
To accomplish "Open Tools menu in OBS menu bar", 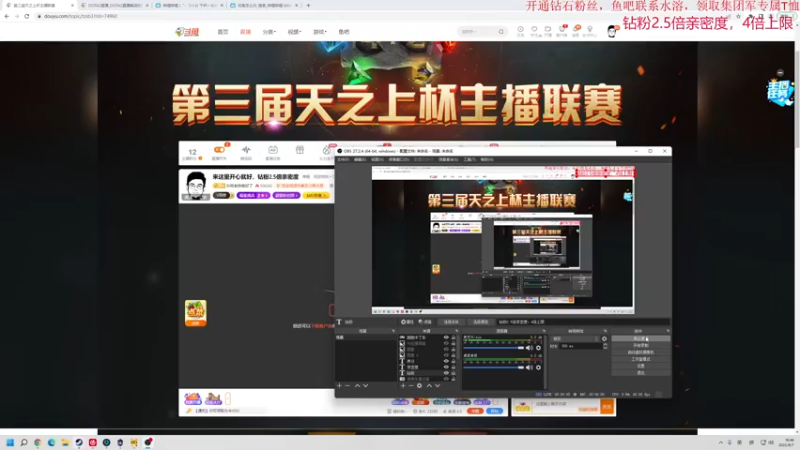I will point(469,160).
